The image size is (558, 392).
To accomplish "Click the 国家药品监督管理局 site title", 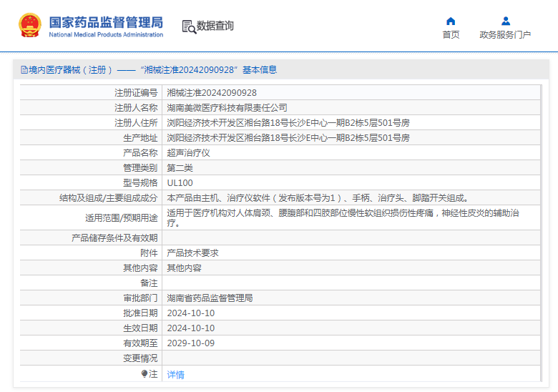I will point(106,22).
